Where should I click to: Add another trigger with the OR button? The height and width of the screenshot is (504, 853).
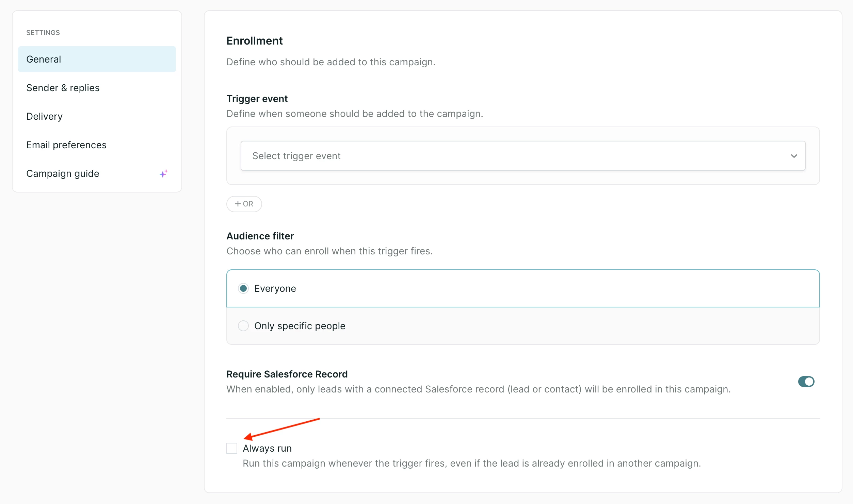[x=244, y=204]
